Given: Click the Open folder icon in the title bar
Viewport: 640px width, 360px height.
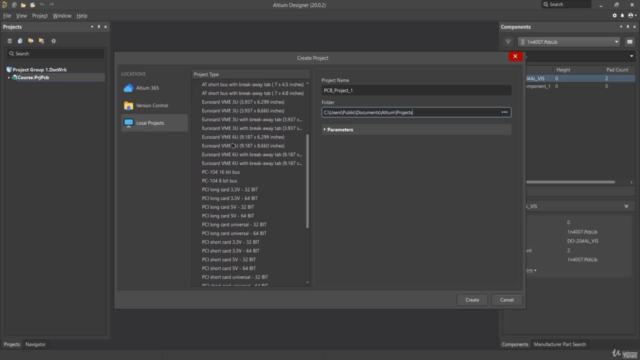Looking at the screenshot, I should [x=23, y=5].
